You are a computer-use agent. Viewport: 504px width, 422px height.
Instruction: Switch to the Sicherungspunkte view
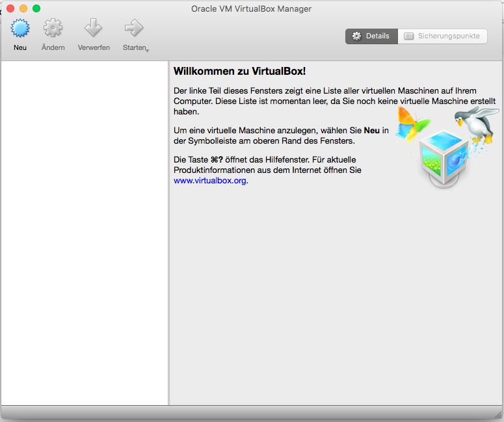click(x=442, y=36)
